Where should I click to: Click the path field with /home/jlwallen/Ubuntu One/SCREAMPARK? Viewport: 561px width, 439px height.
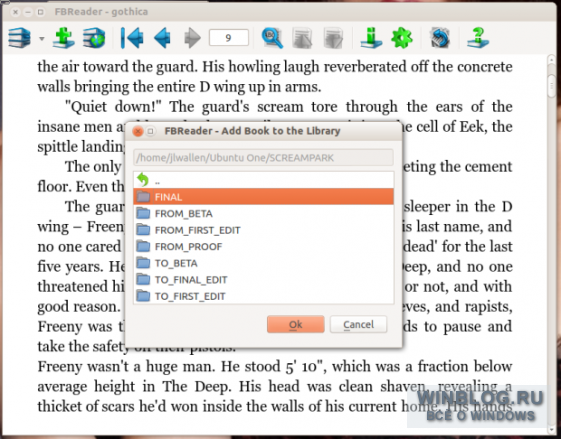click(x=263, y=158)
